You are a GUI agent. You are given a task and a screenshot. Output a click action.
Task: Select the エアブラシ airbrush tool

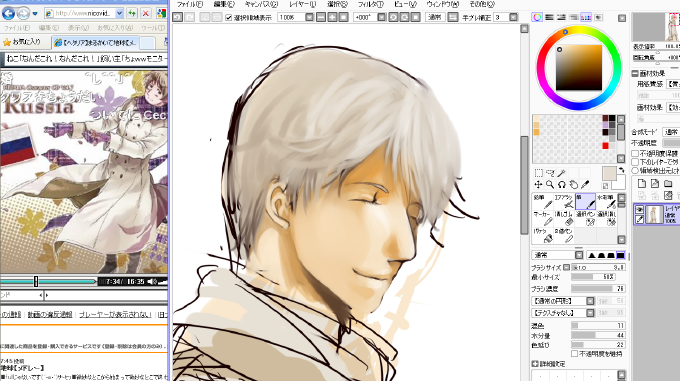[564, 202]
